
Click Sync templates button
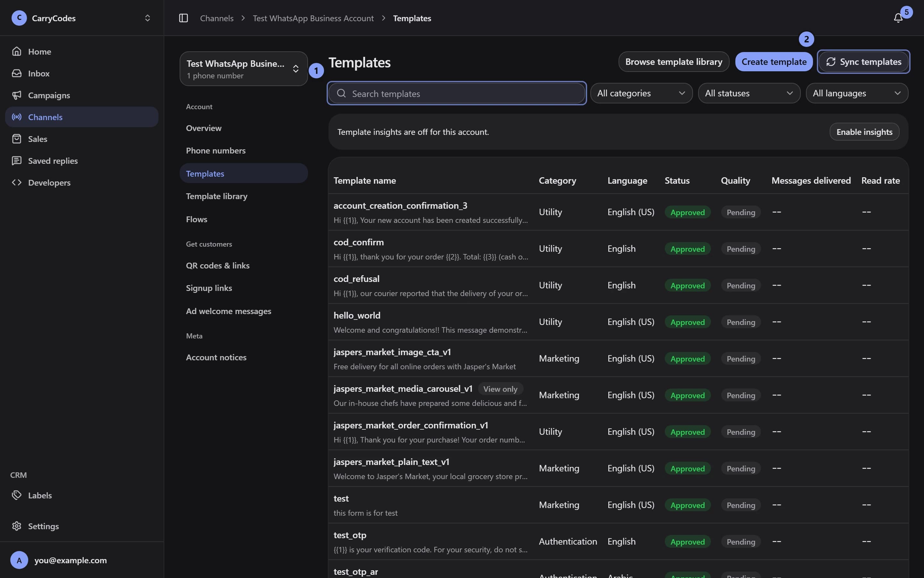863,62
